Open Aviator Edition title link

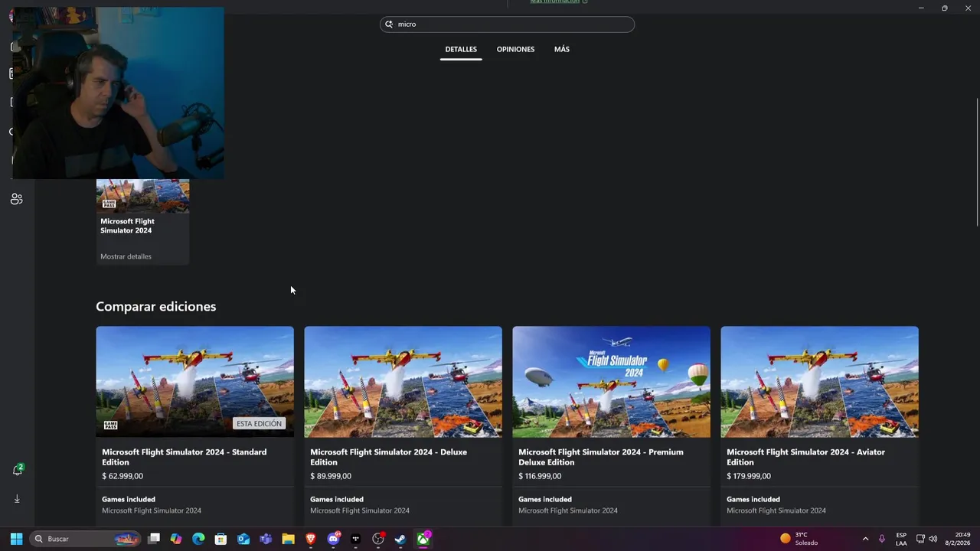coord(805,457)
